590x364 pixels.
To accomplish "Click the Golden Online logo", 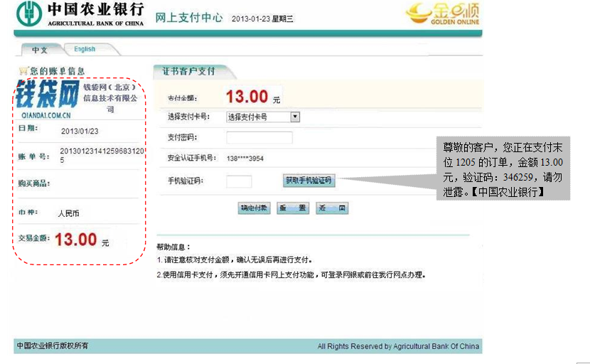I will [442, 14].
